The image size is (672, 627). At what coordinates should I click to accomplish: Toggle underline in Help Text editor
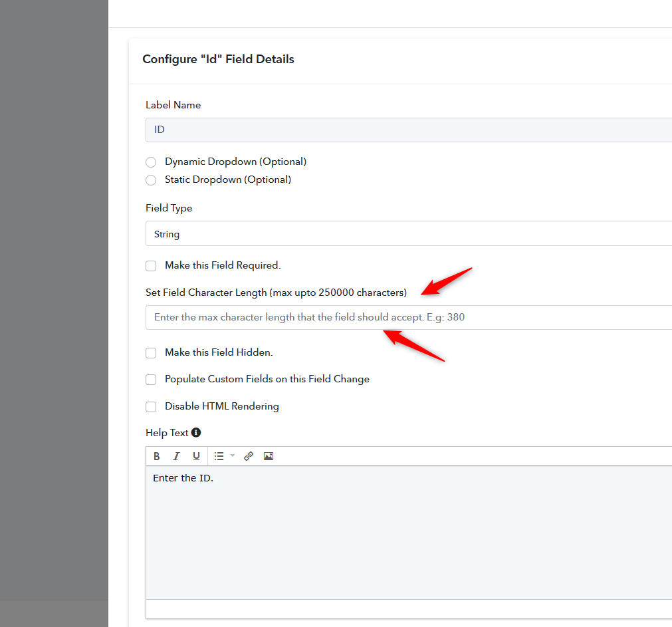pyautogui.click(x=196, y=456)
